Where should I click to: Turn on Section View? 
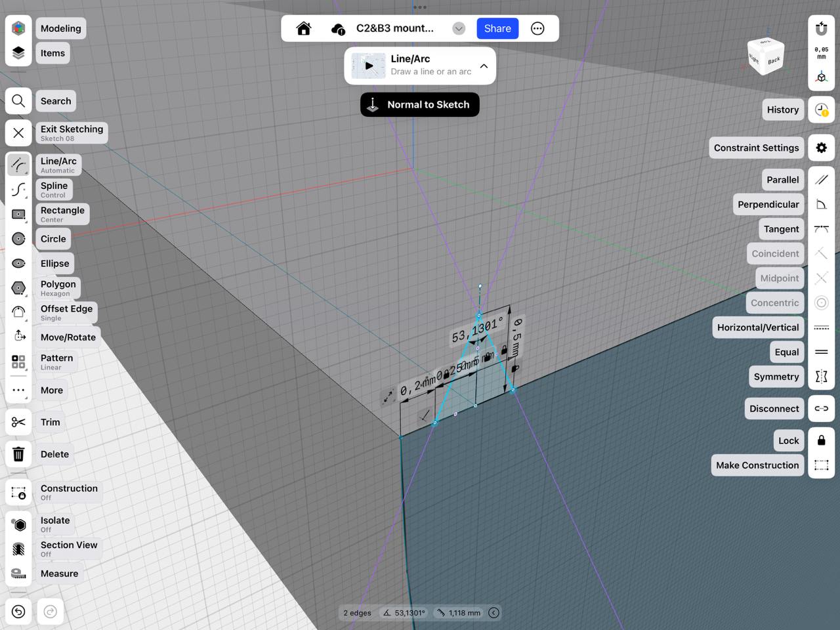pyautogui.click(x=18, y=549)
